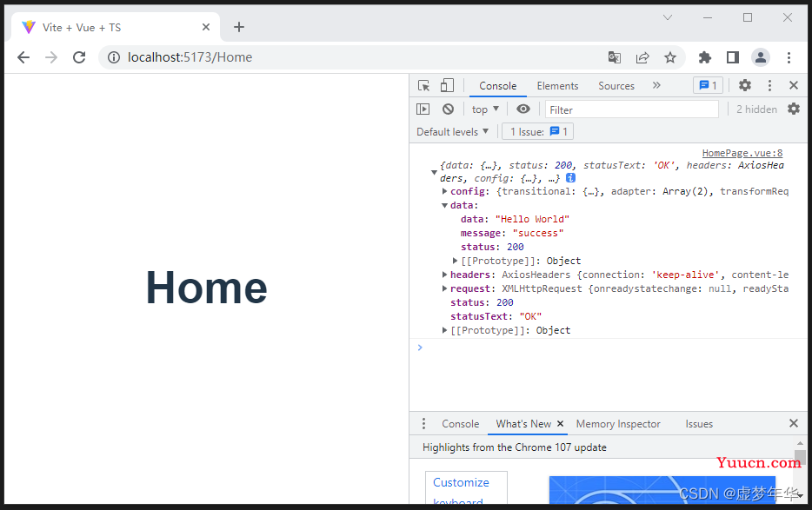The width and height of the screenshot is (812, 510).
Task: Open the translate page icon
Action: [615, 57]
